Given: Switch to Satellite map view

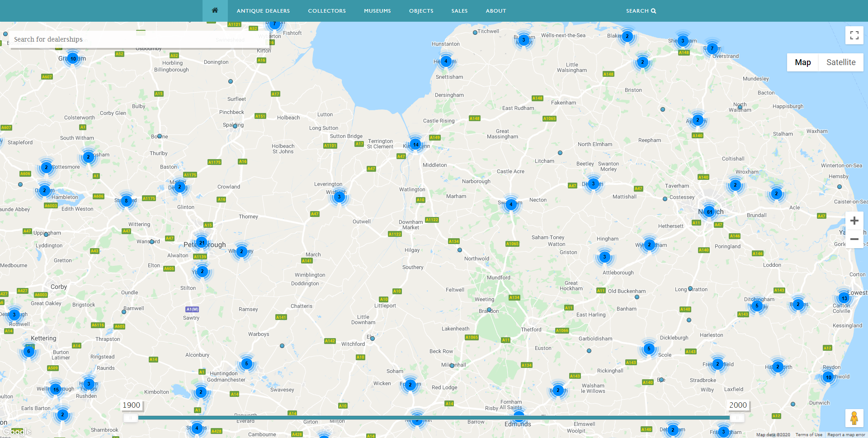Looking at the screenshot, I should [840, 62].
